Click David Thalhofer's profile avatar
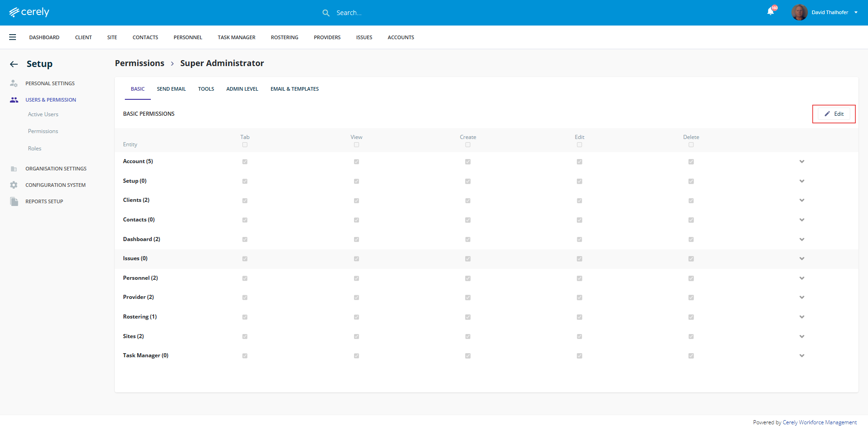Screen dimensions: 868x427 click(799, 12)
